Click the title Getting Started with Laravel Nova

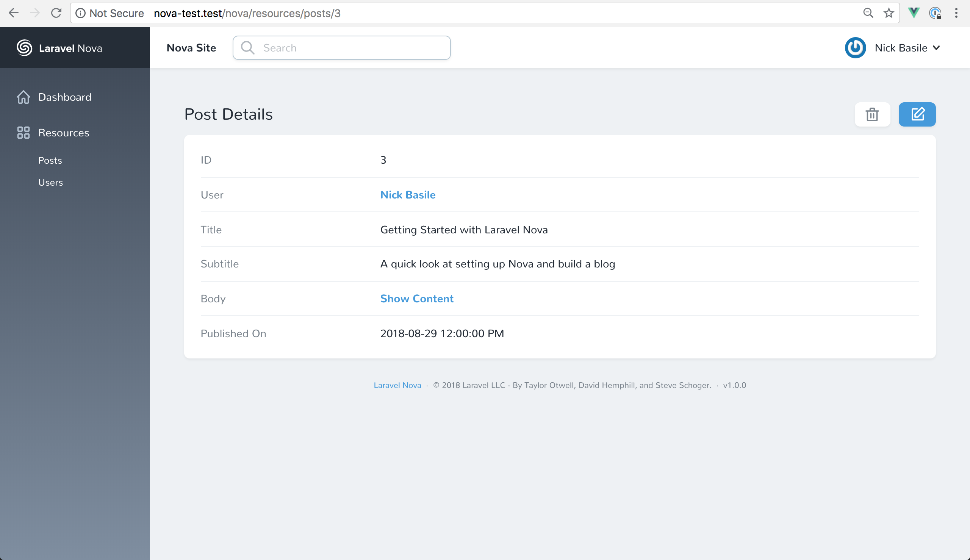pyautogui.click(x=464, y=230)
